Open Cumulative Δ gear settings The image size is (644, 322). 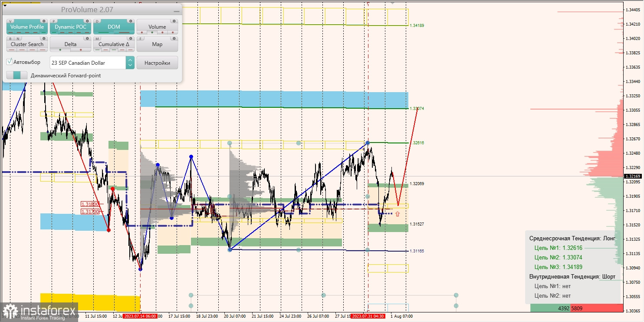(131, 38)
